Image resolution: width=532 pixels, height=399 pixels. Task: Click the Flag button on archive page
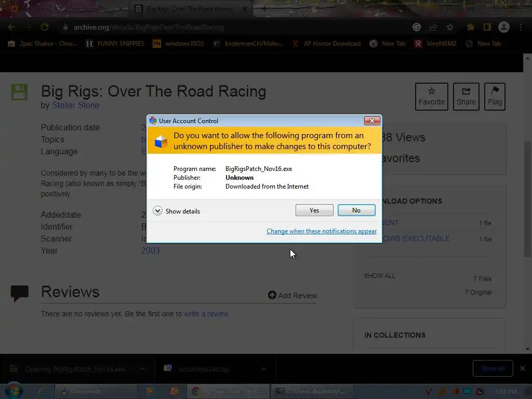coord(495,96)
